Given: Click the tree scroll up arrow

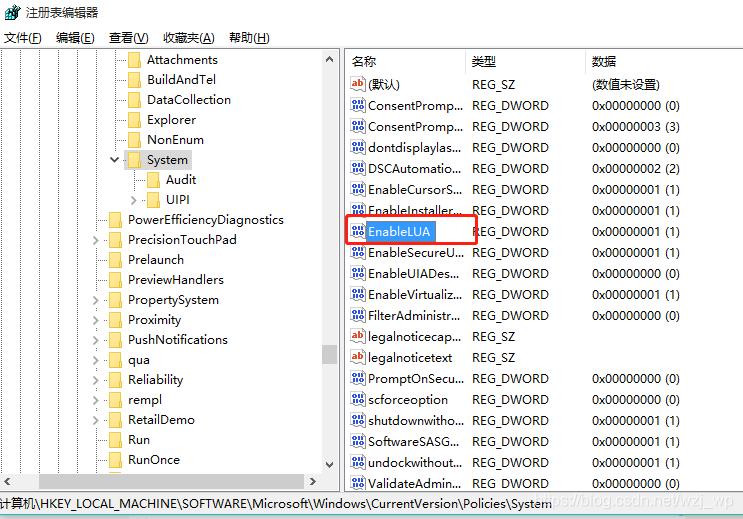Looking at the screenshot, I should [329, 59].
